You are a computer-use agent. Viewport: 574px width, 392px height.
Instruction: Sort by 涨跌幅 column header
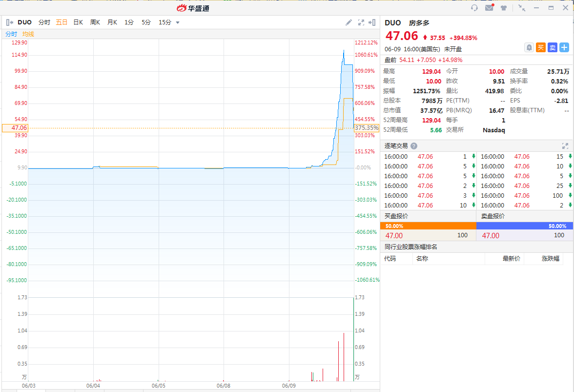[551, 259]
